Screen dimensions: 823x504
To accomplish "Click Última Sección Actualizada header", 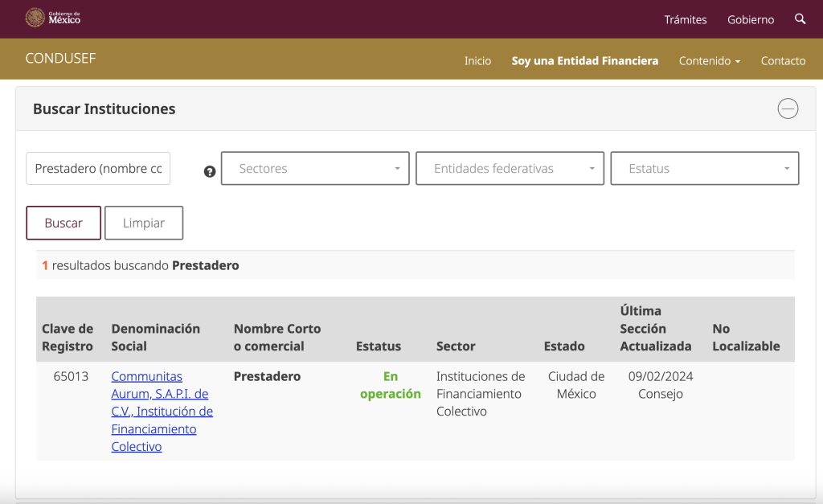I will tap(656, 328).
